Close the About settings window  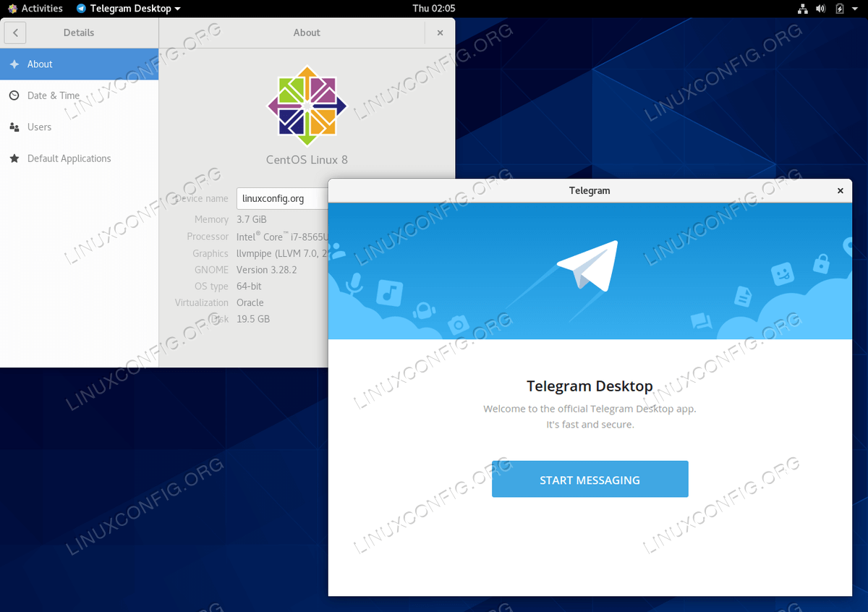440,33
